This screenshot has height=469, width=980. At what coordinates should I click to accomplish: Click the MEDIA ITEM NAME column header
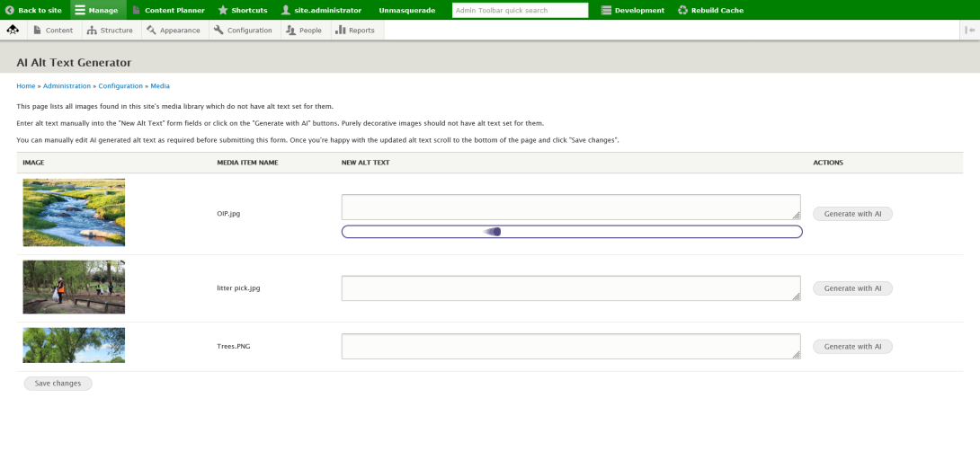coord(247,163)
